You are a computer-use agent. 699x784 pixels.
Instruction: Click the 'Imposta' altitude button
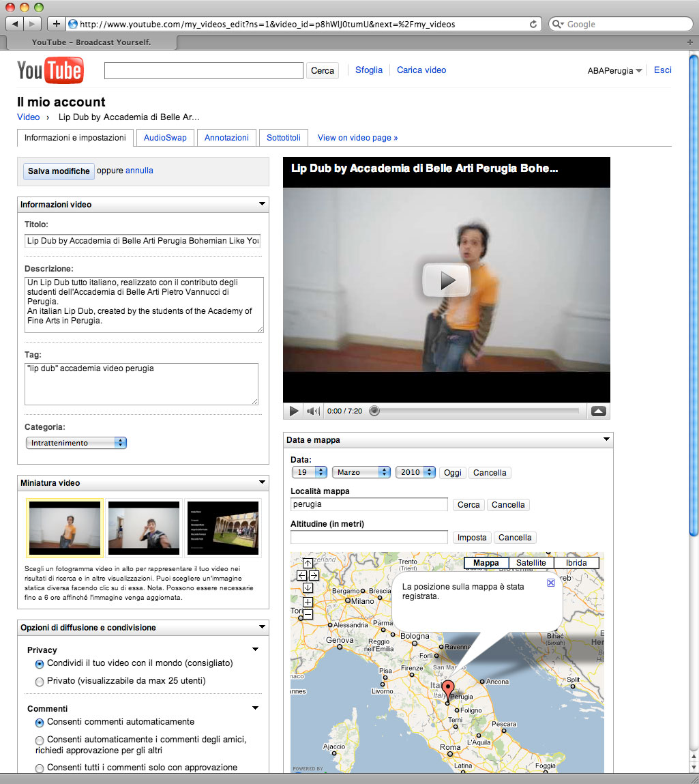pyautogui.click(x=472, y=538)
